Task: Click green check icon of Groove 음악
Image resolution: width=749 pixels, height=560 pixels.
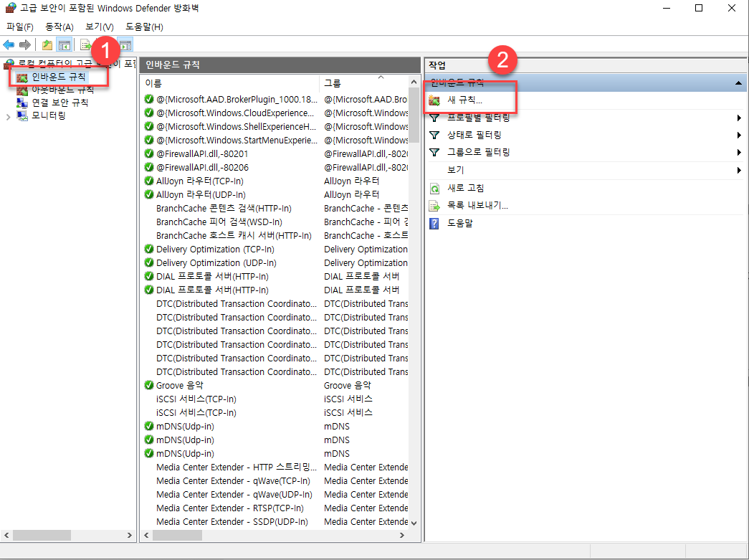Action: (x=148, y=385)
